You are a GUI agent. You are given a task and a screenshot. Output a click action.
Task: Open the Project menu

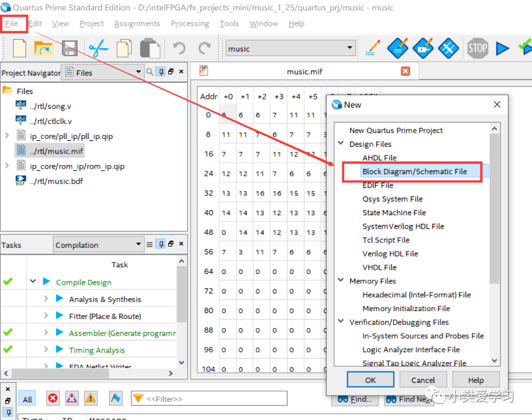92,24
